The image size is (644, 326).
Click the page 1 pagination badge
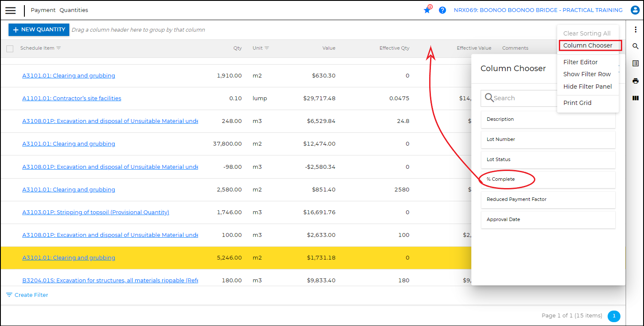614,316
